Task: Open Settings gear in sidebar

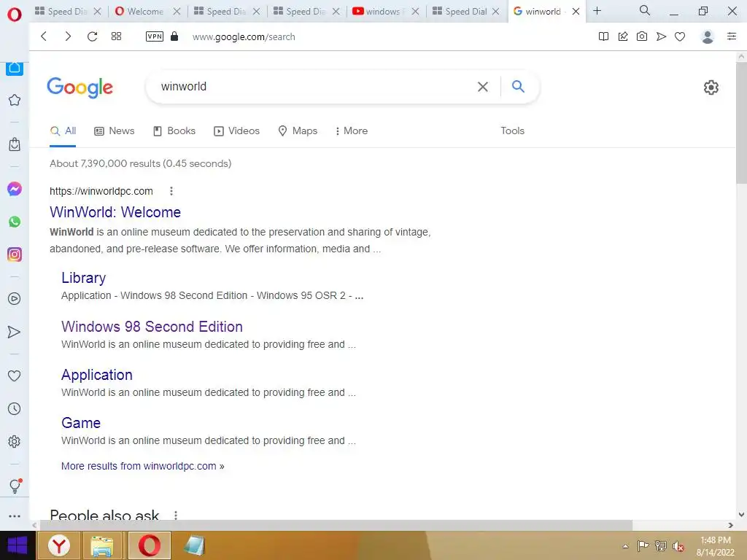Action: click(15, 441)
